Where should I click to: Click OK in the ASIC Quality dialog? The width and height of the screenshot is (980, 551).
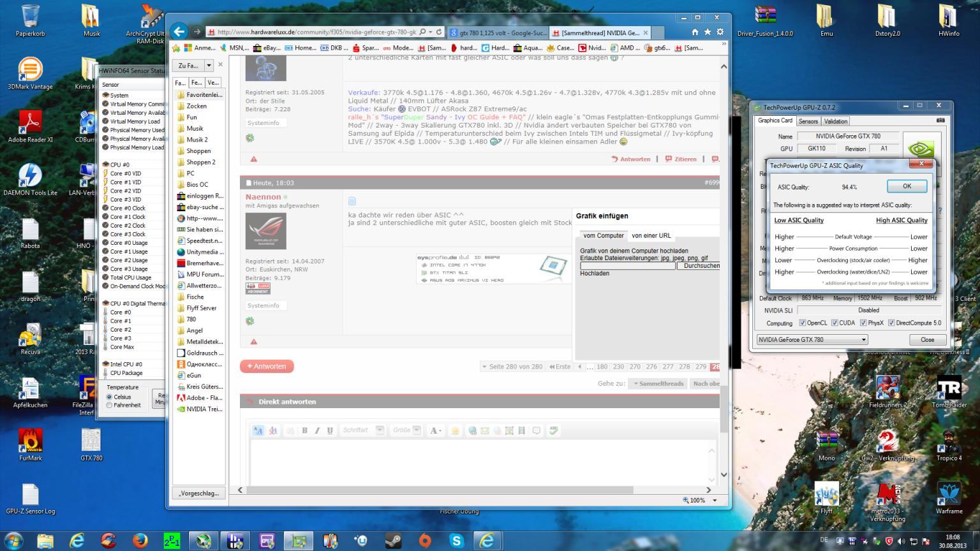point(907,186)
